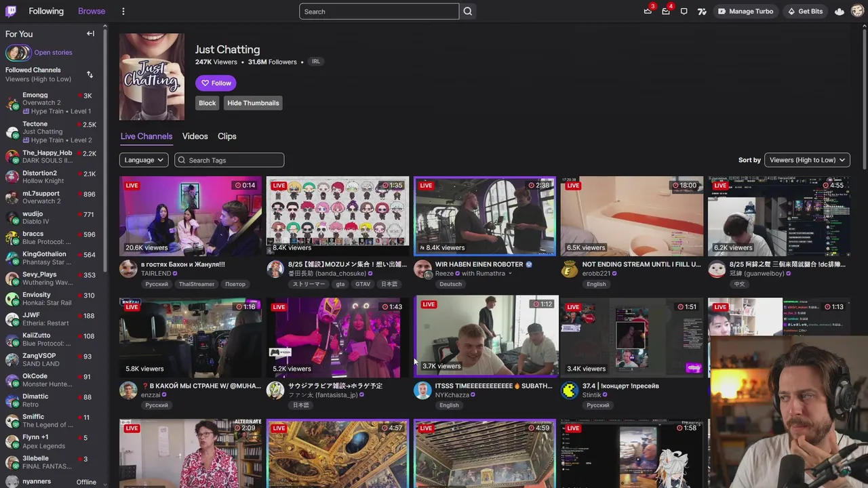
Task: Open whispers chat bubble icon
Action: coord(684,12)
